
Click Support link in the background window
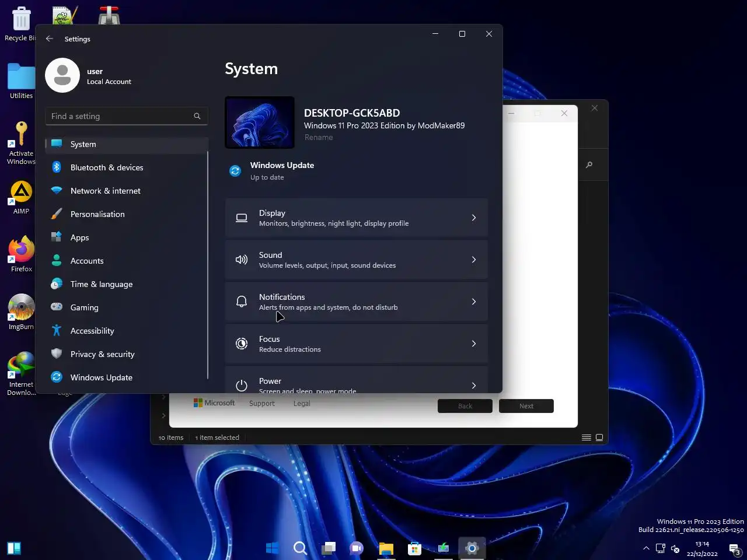click(262, 403)
